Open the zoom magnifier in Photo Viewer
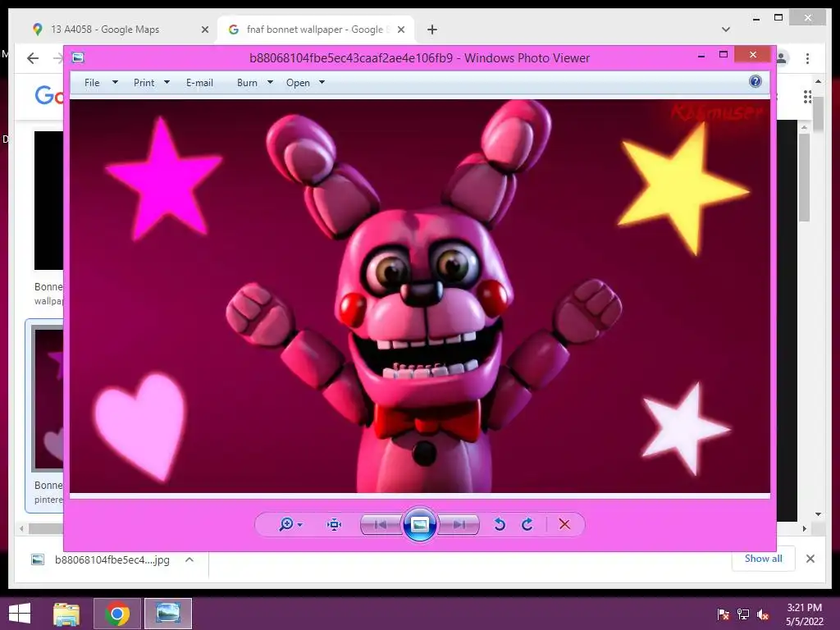 click(286, 524)
